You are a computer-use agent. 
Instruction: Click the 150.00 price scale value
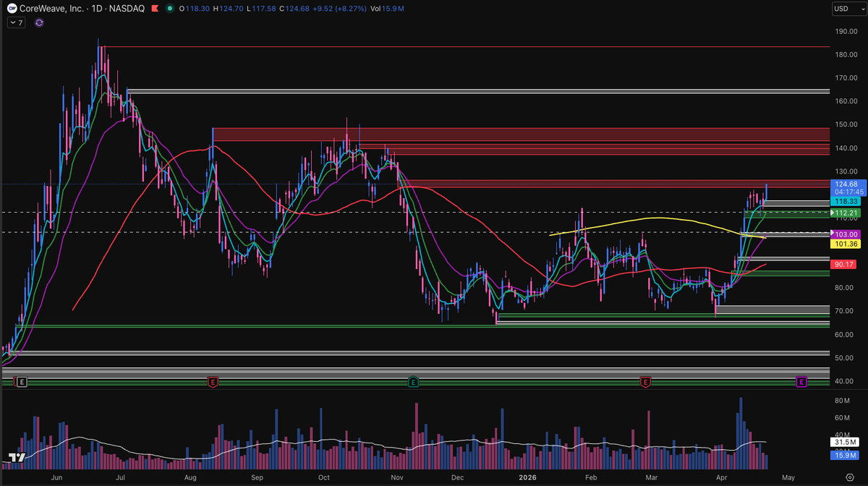(x=846, y=124)
